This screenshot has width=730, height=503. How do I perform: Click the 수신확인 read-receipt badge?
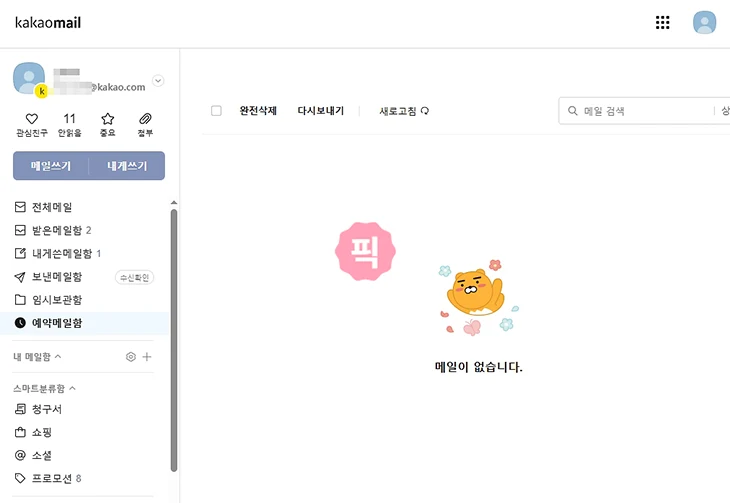pyautogui.click(x=135, y=278)
